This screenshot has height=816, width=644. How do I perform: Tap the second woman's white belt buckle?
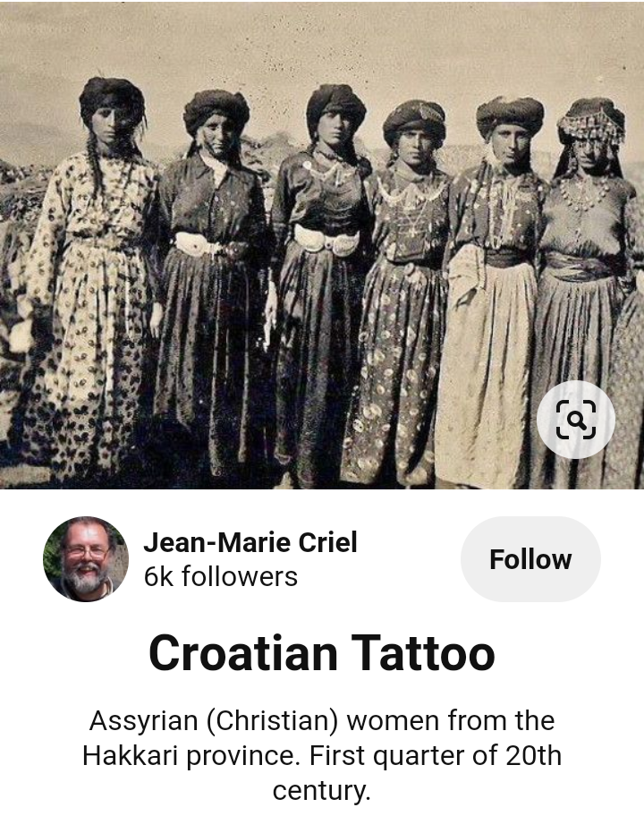pos(196,243)
